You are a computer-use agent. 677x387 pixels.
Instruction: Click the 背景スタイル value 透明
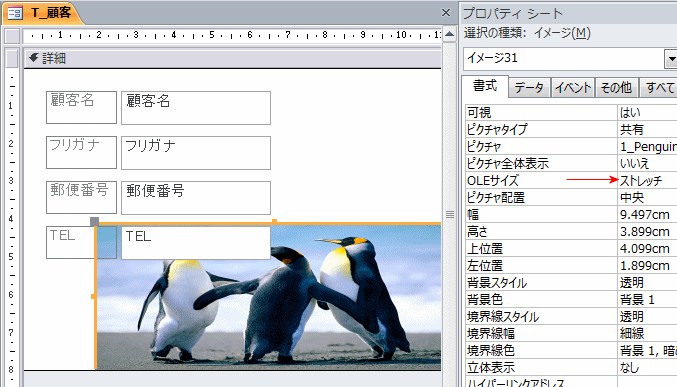647,282
